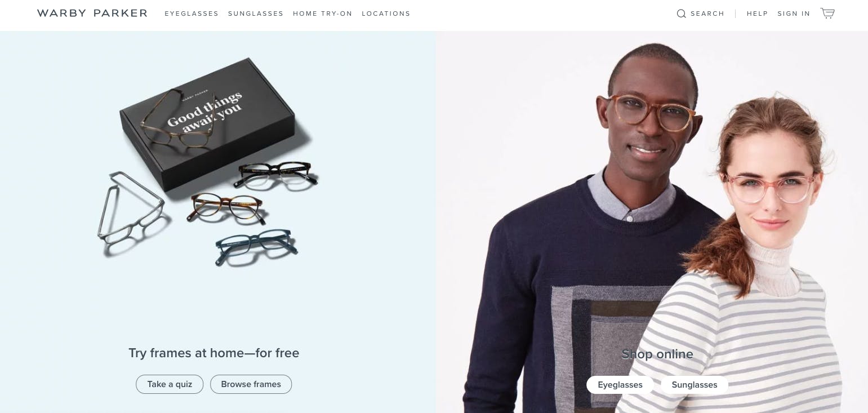Click Sign In in the header
868x413 pixels.
794,14
